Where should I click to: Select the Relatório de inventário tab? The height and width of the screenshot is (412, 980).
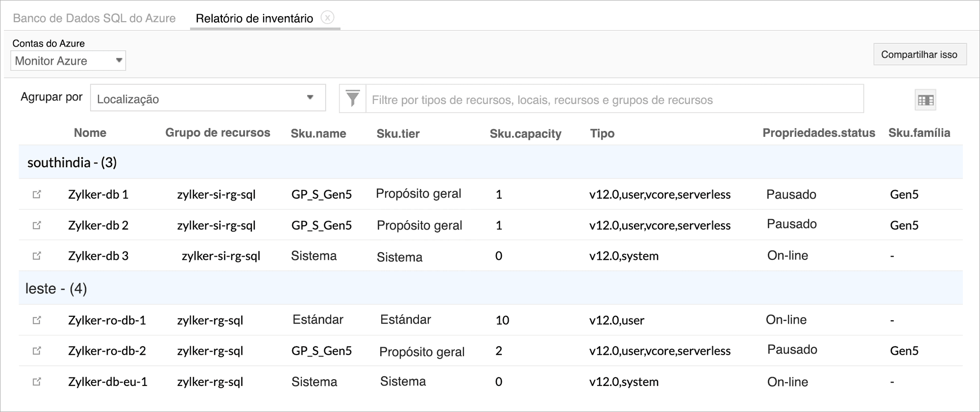254,19
